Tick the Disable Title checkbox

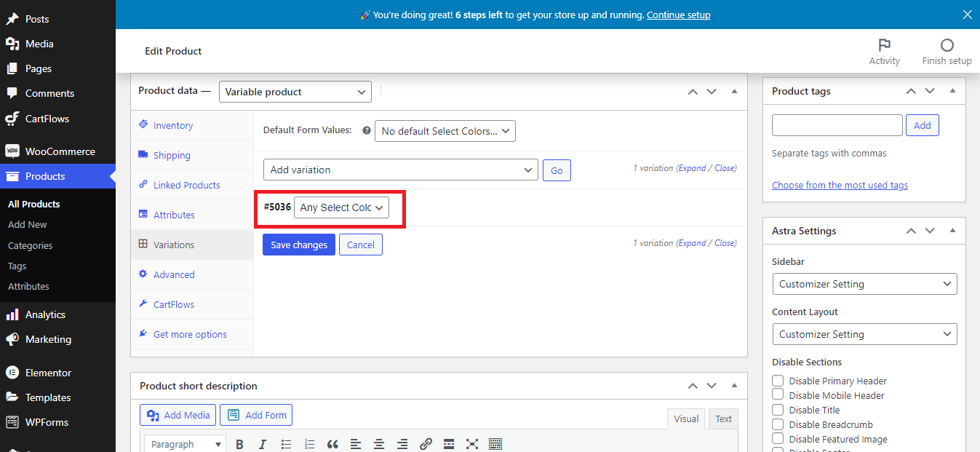tap(778, 410)
